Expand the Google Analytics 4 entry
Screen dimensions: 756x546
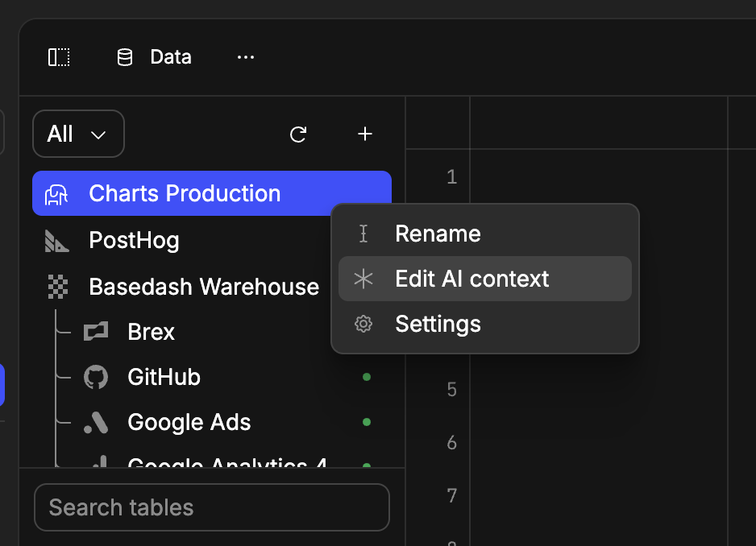point(226,465)
